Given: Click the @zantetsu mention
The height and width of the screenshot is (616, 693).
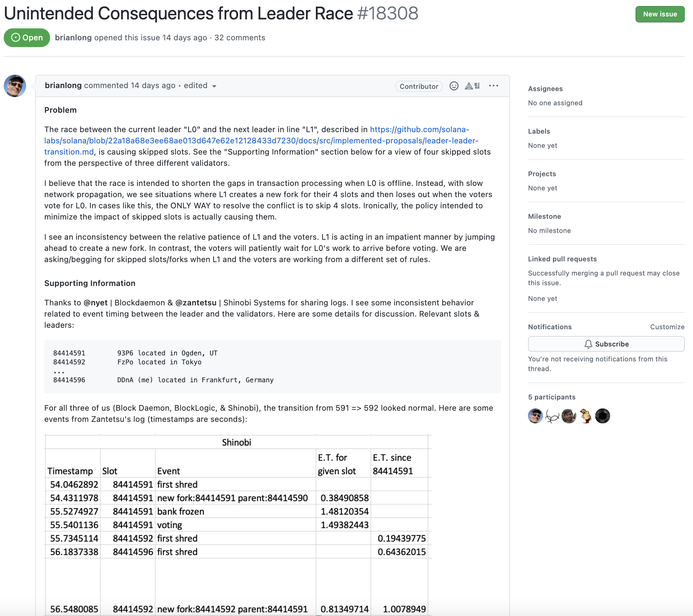Looking at the screenshot, I should 196,303.
